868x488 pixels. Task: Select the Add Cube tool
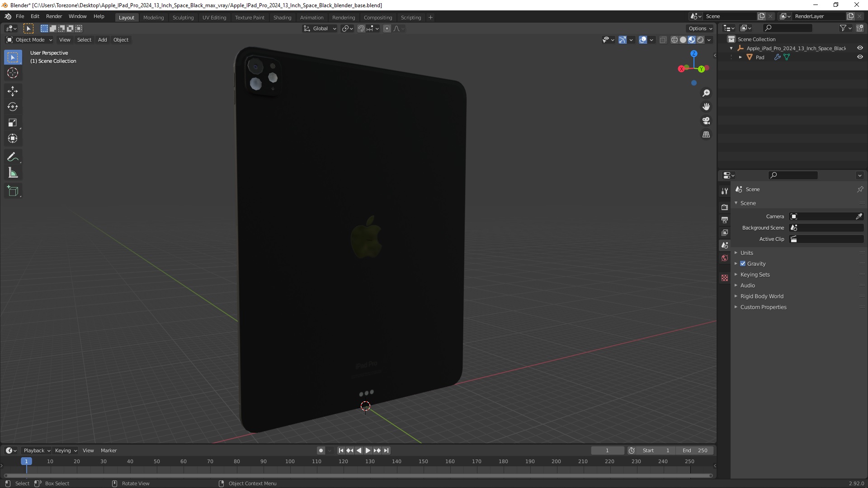click(x=13, y=191)
